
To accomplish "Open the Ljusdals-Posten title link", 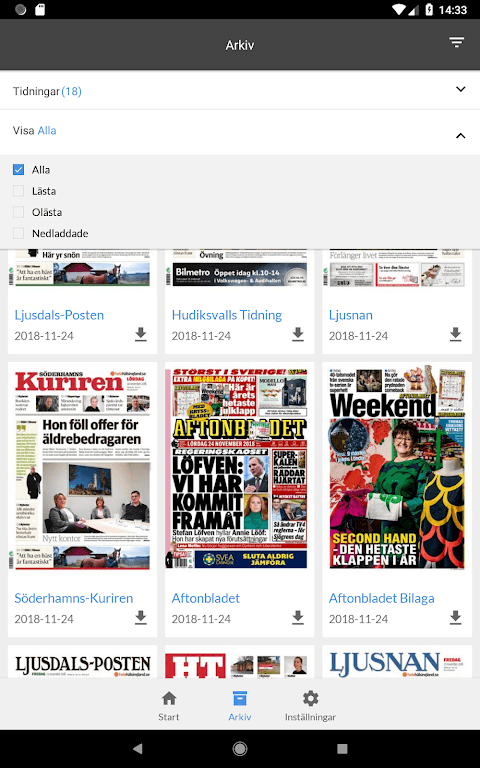I will coord(59,315).
